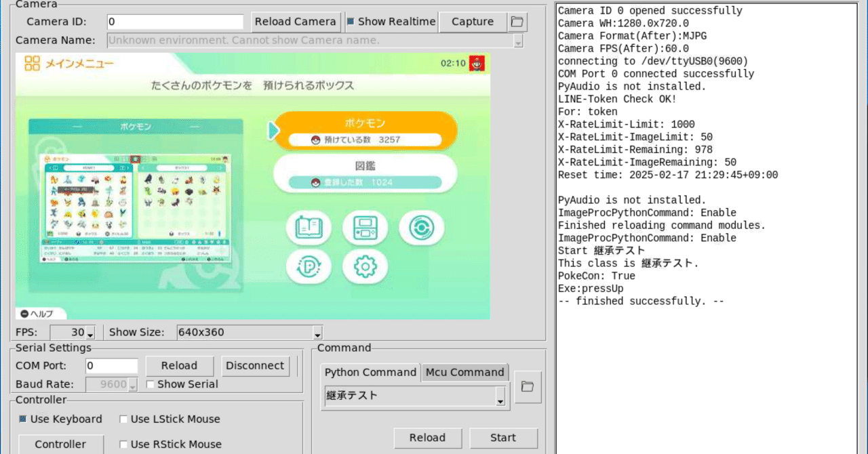Select the Mcu Command tab

(465, 372)
